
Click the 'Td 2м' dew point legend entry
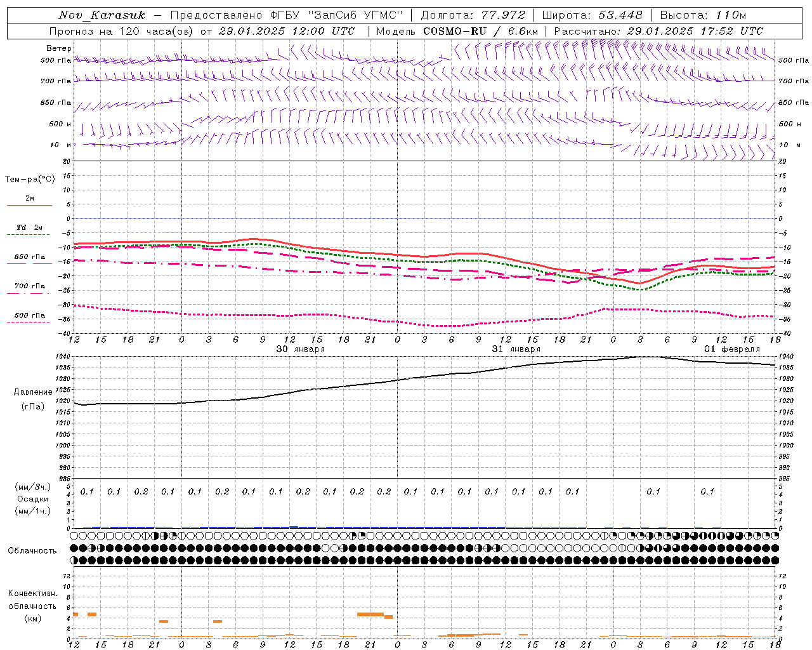coord(30,227)
